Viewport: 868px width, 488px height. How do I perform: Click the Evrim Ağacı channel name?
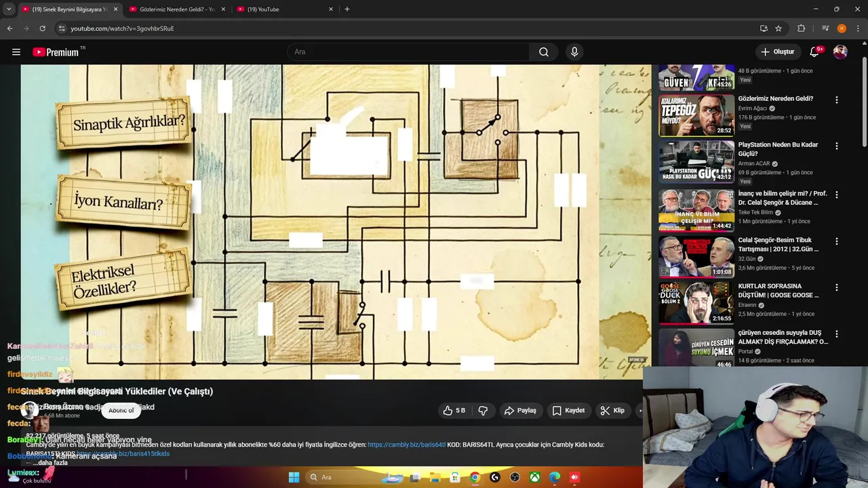coord(753,108)
